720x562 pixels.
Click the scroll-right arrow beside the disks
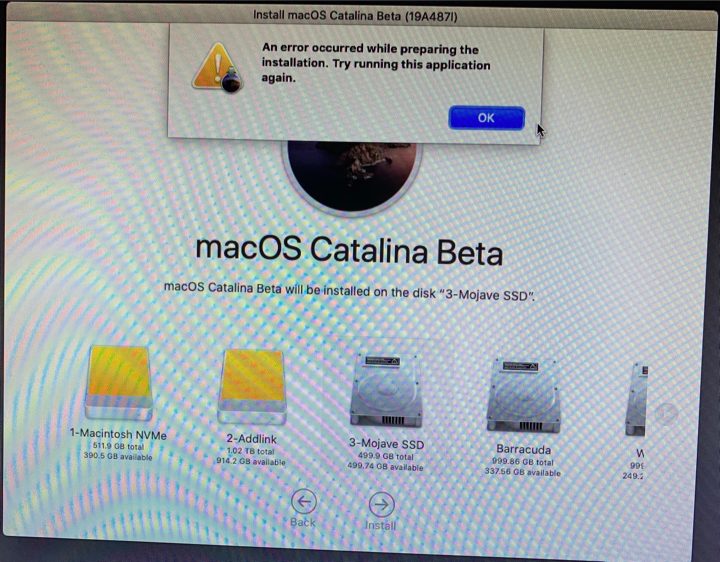pos(665,414)
